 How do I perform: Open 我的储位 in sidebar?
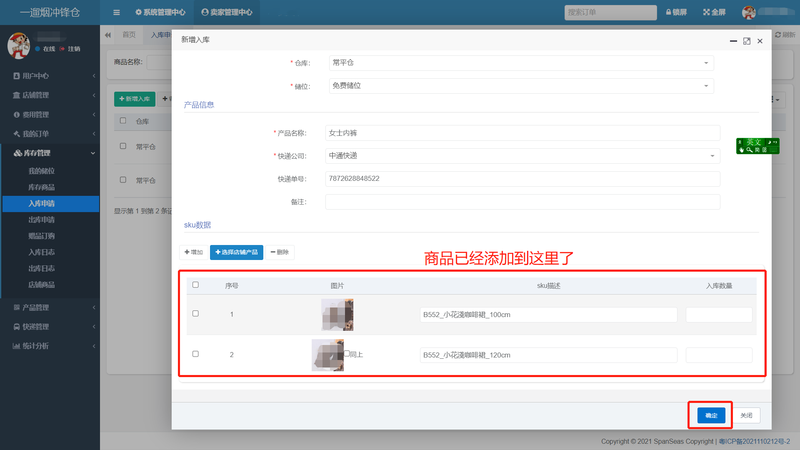41,171
